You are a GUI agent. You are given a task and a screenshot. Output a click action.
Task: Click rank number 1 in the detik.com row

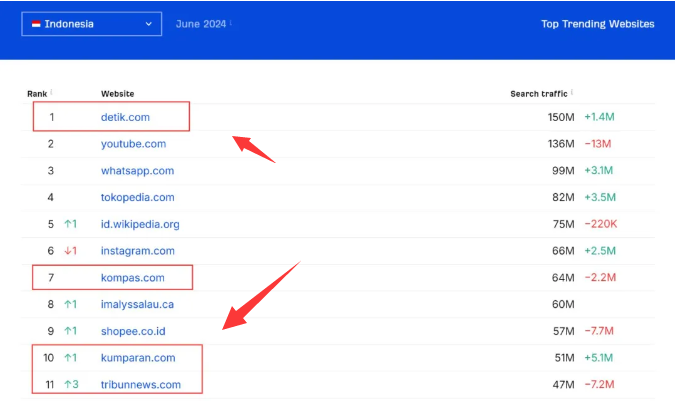(x=52, y=117)
